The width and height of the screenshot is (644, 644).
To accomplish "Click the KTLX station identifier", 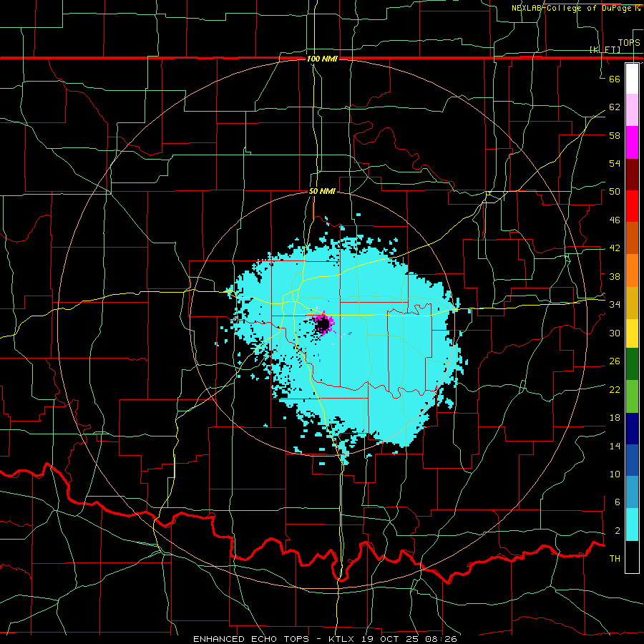I will [343, 639].
